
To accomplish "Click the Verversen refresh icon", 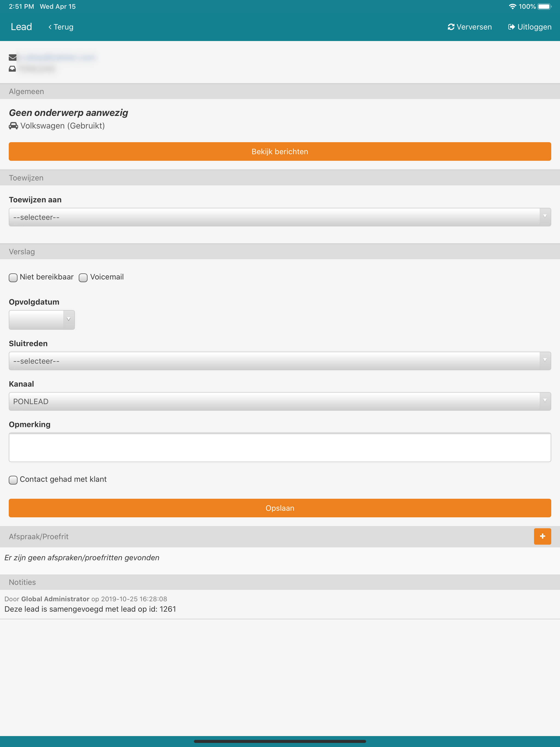I will 451,27.
